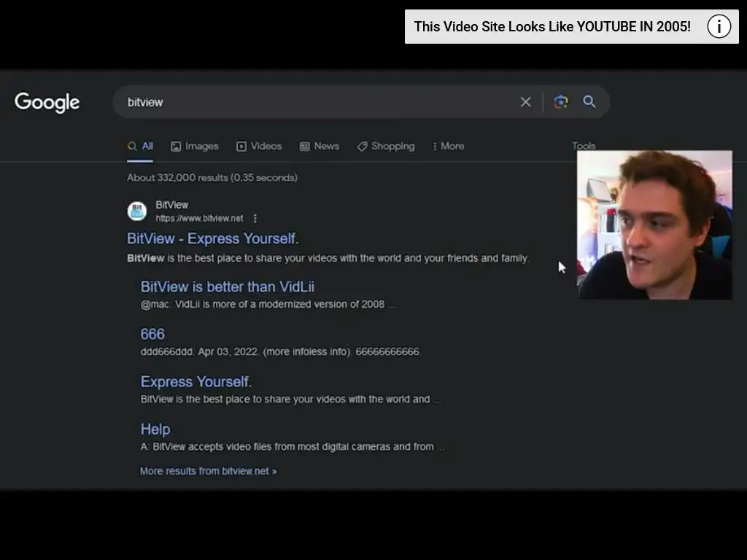This screenshot has width=747, height=560.
Task: Select the All results tab
Action: click(140, 146)
